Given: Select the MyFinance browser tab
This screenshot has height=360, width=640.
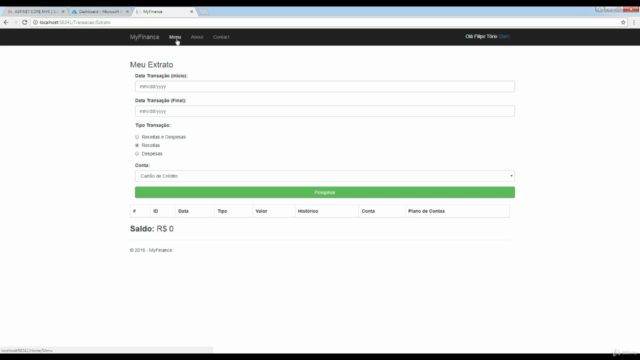Looking at the screenshot, I should (x=163, y=12).
